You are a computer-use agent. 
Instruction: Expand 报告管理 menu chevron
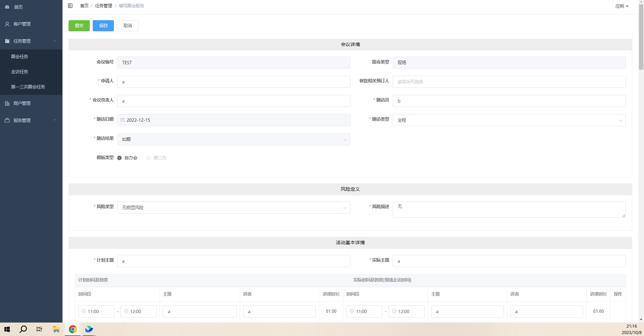[x=54, y=120]
